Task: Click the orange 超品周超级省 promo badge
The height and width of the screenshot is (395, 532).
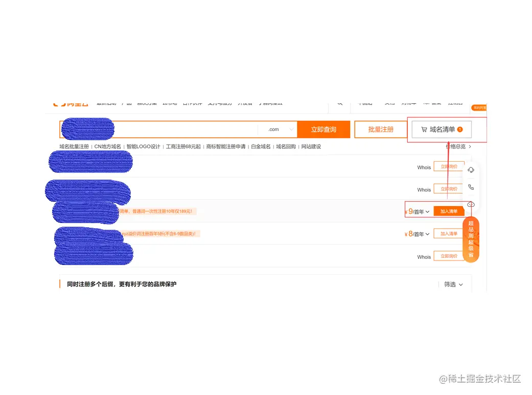Action: [x=471, y=238]
